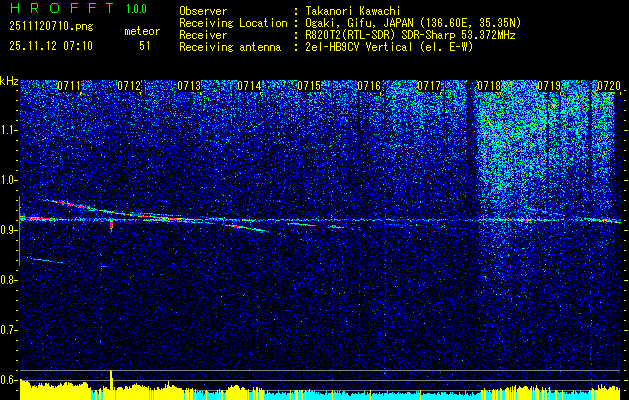Click the kHz axis unit label
Screen dimensions: 629x400
pos(9,81)
